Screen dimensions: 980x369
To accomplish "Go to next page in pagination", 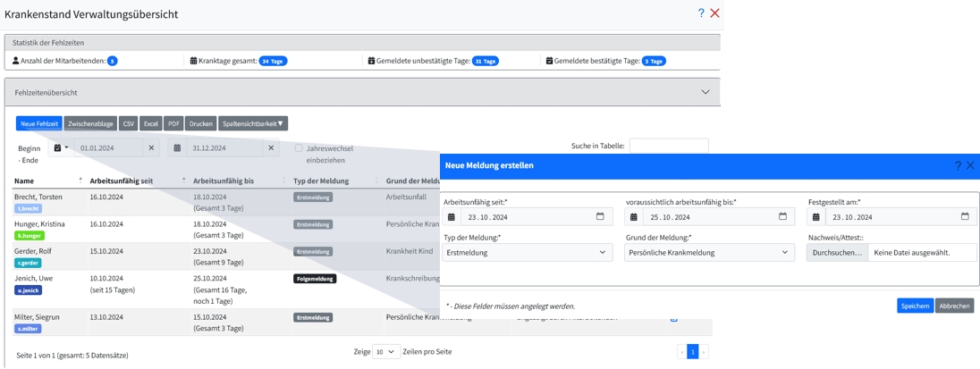I will pyautogui.click(x=704, y=352).
